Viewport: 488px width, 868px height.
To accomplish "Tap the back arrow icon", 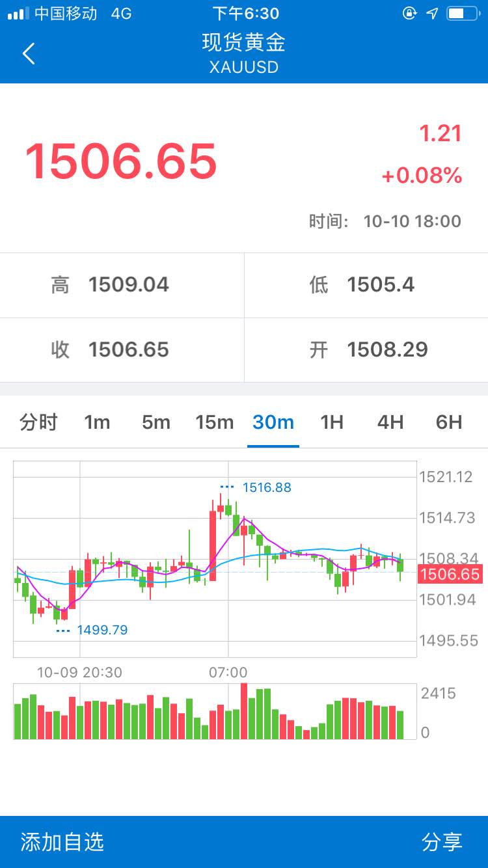I will [29, 53].
